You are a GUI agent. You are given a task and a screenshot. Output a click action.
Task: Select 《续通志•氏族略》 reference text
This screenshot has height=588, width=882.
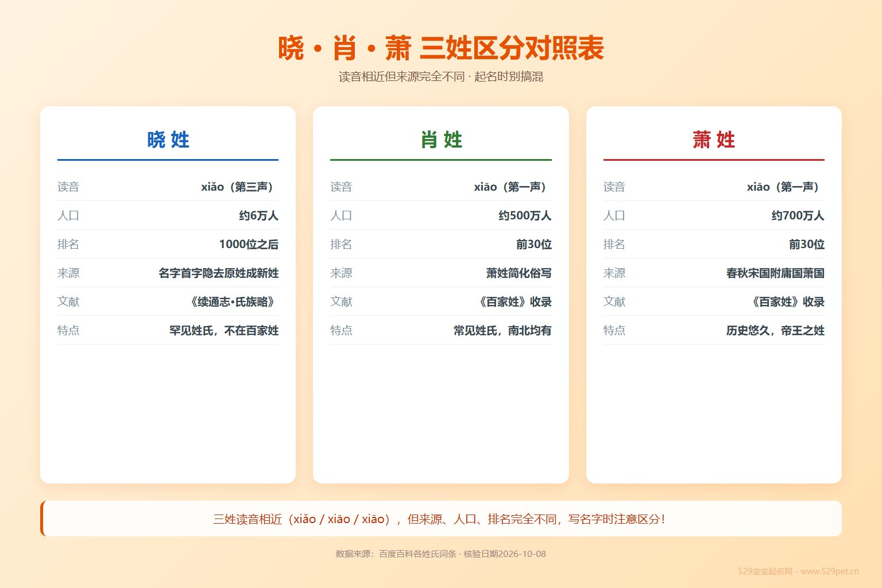233,301
